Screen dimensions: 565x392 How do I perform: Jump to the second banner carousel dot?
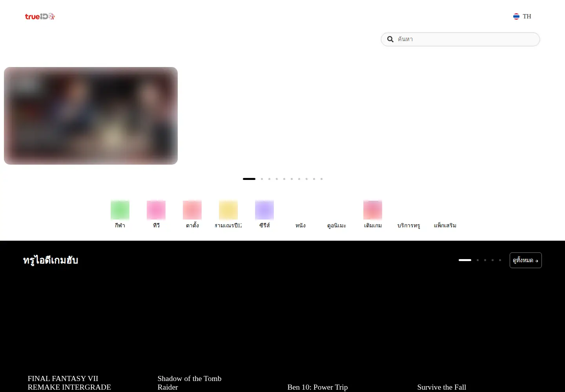[262, 179]
